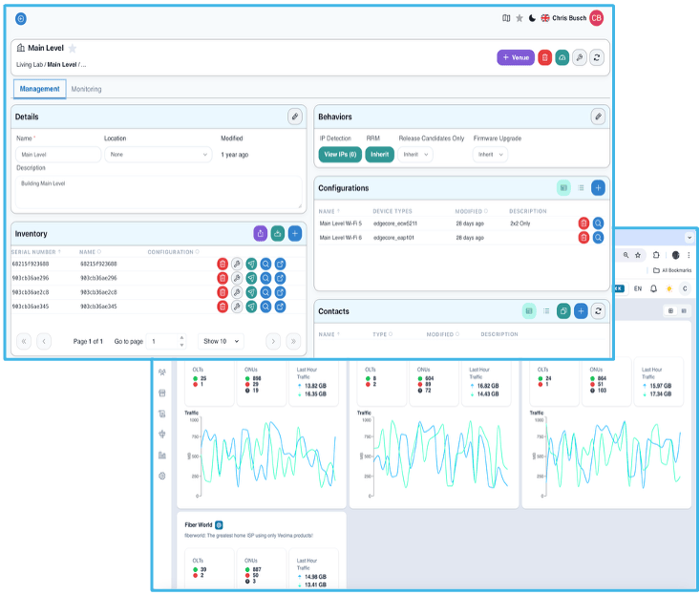Delete the Main Level Wi-Fi 5 configuration
Image resolution: width=700 pixels, height=595 pixels.
click(583, 223)
